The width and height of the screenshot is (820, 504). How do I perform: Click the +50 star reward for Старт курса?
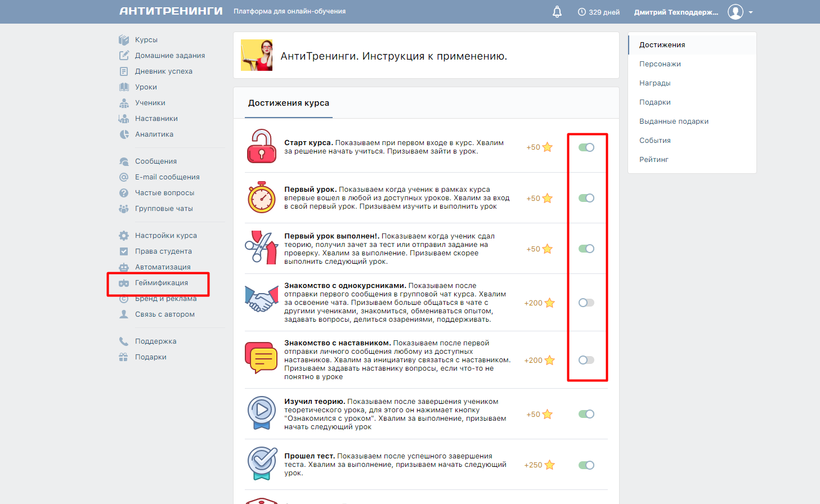click(x=540, y=147)
